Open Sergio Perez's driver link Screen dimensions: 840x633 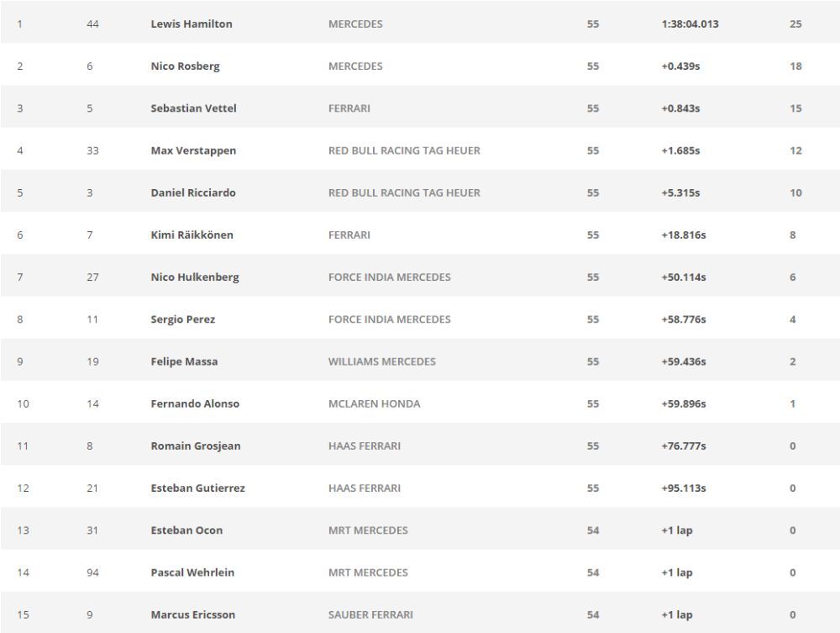click(x=183, y=319)
